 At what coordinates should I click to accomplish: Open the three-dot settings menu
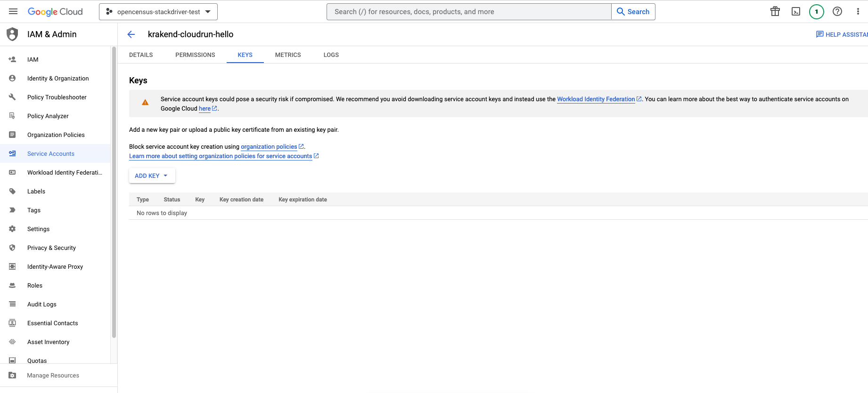(858, 12)
